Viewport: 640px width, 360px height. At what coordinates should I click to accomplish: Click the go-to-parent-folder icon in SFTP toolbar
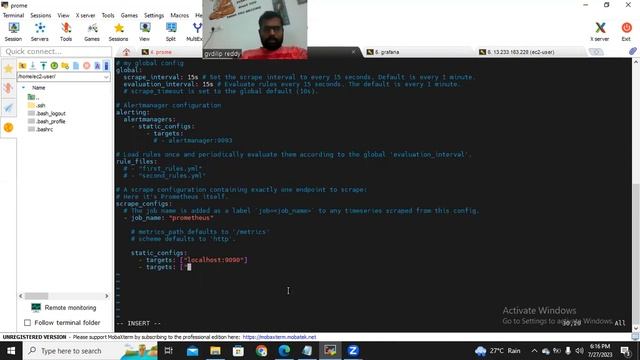pyautogui.click(x=22, y=66)
